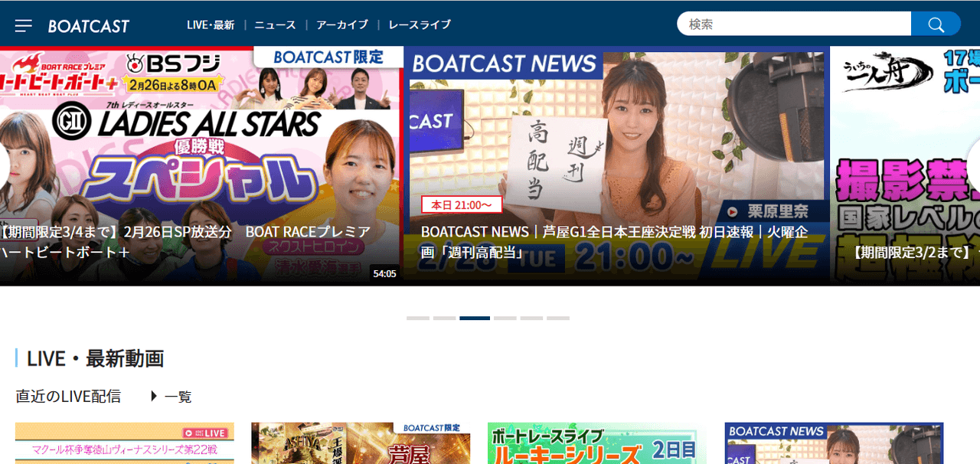
Task: Jump to the last carousel indicator
Action: click(558, 318)
